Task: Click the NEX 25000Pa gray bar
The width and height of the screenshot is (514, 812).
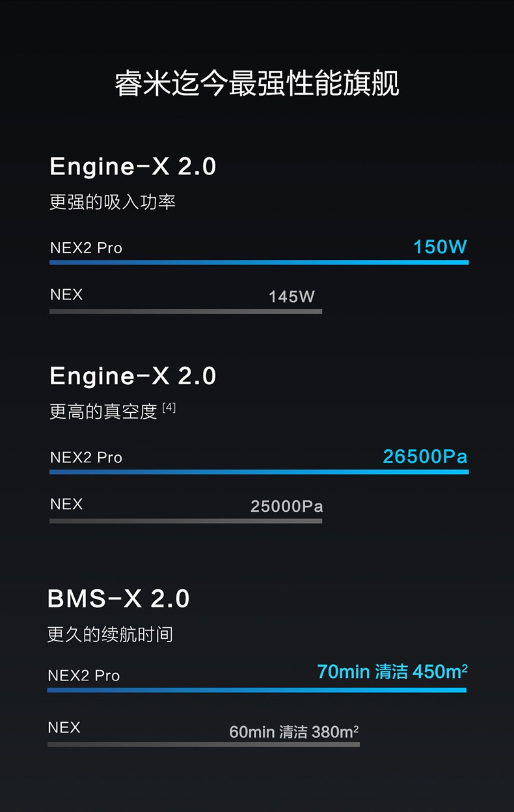Action: (185, 521)
